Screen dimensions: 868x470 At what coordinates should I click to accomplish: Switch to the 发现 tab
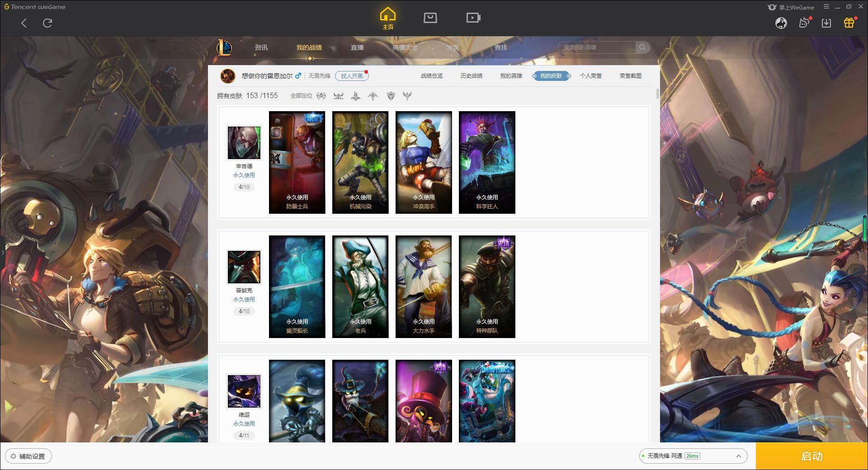pyautogui.click(x=453, y=47)
